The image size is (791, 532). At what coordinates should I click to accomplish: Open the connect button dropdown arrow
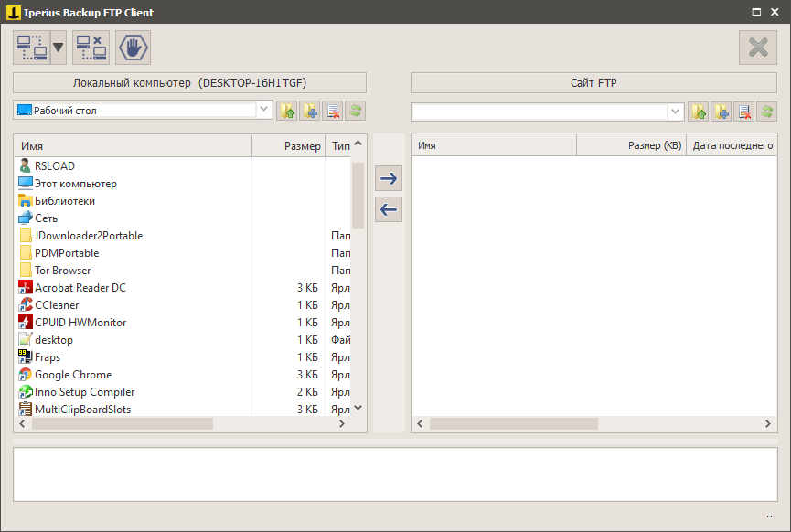click(x=58, y=48)
